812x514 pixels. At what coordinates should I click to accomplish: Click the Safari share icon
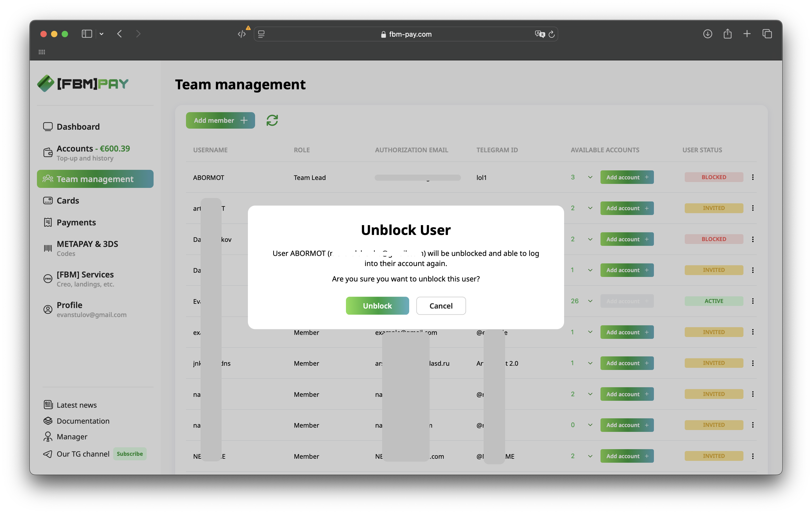coord(727,34)
